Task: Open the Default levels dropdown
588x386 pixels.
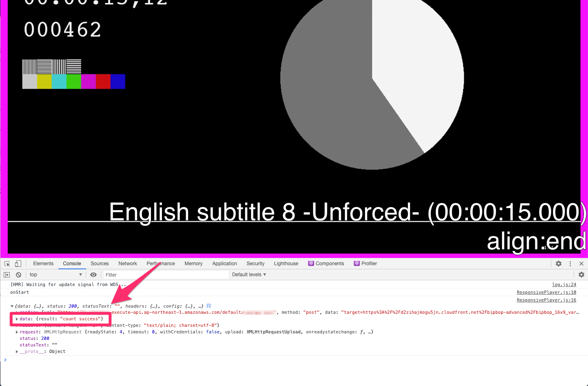Action: (x=249, y=275)
